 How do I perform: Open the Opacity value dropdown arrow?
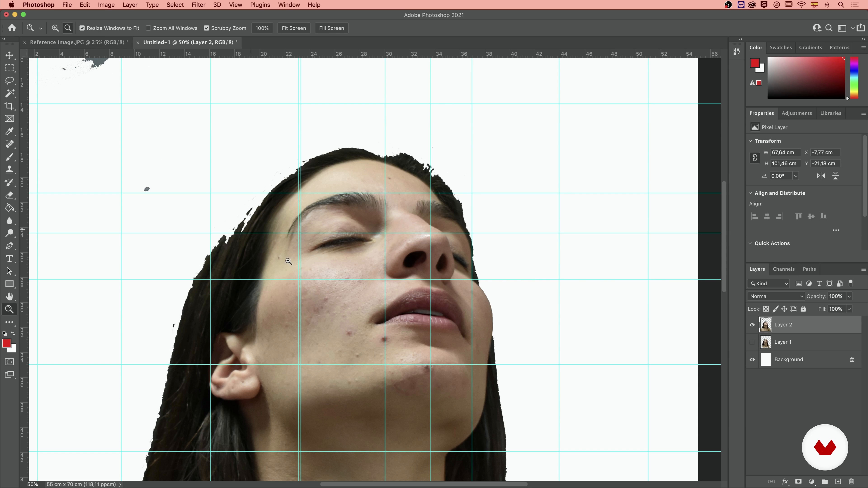click(x=849, y=296)
